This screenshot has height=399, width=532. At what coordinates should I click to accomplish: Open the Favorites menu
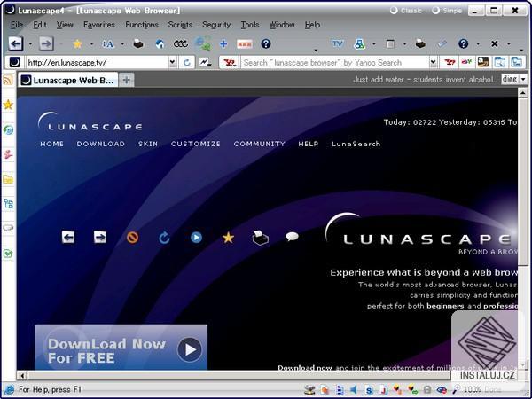click(99, 25)
